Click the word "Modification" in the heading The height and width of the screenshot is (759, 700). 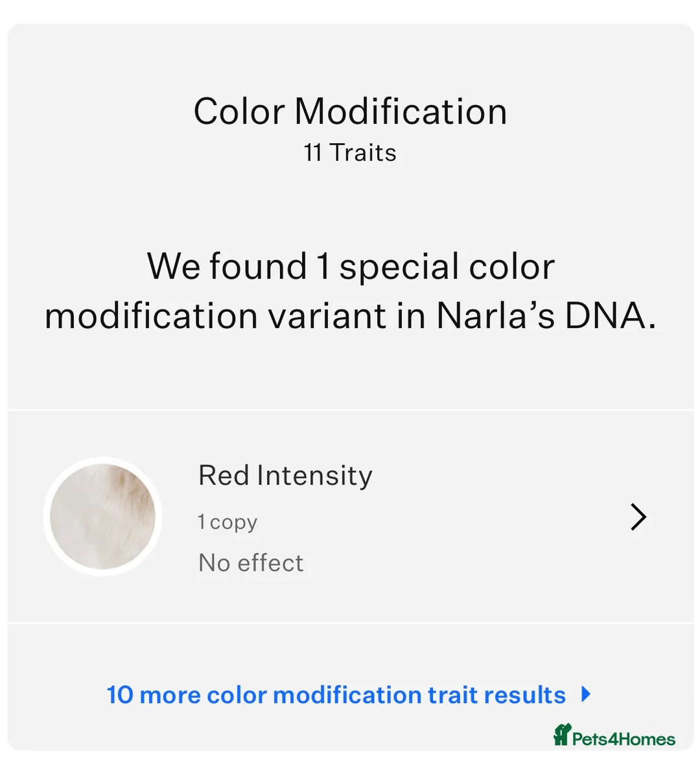[x=401, y=111]
